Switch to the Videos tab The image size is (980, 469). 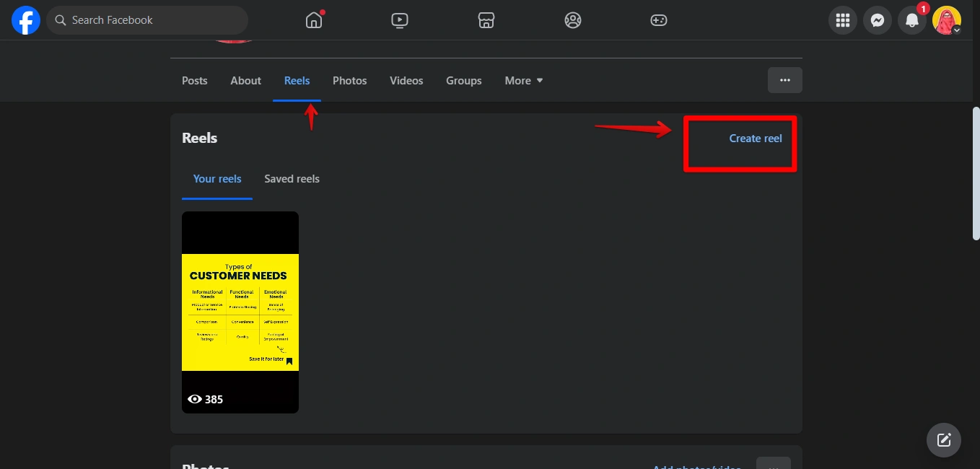click(x=406, y=81)
